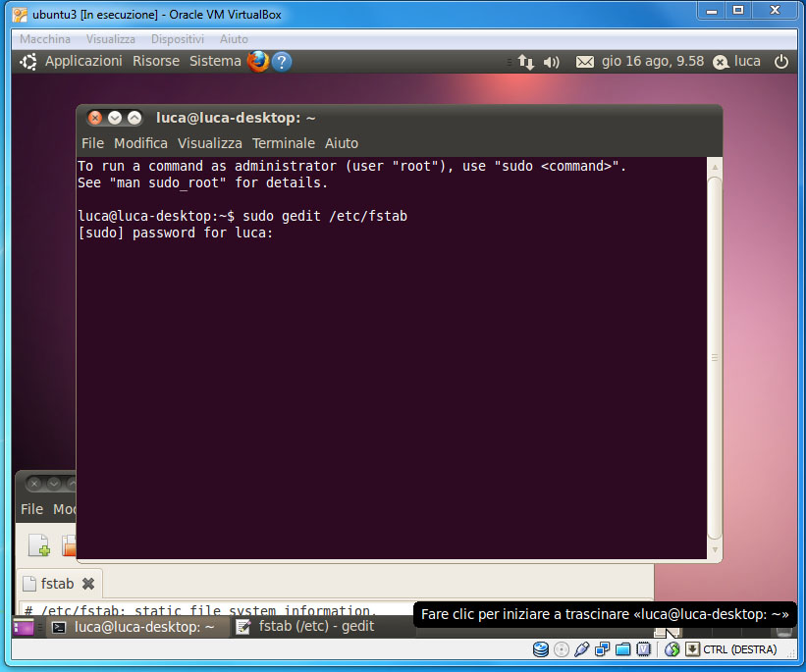Viewport: 806px width, 672px height.
Task: Close the terminal window with orange button
Action: tap(95, 118)
